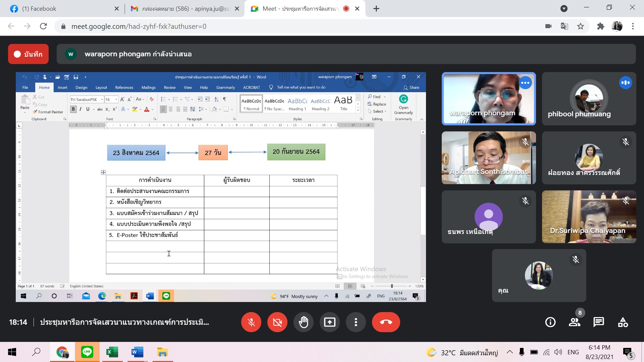Click the address bar URL

coord(139,26)
